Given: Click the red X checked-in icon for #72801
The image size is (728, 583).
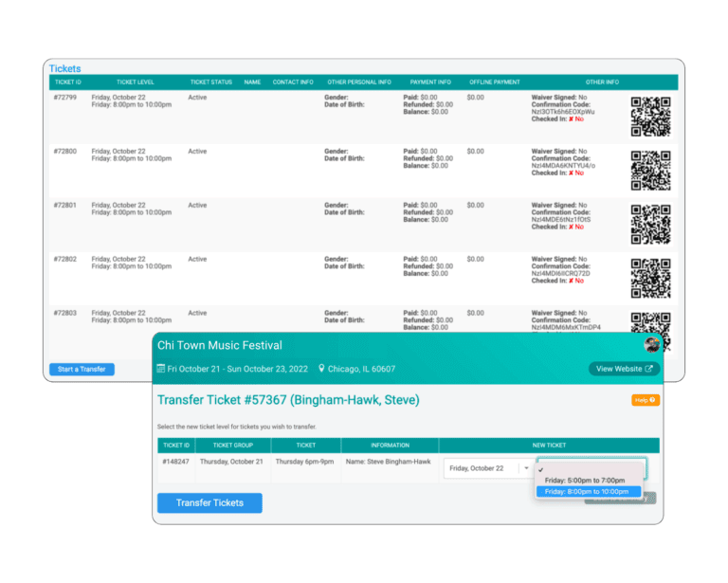Looking at the screenshot, I should [571, 227].
